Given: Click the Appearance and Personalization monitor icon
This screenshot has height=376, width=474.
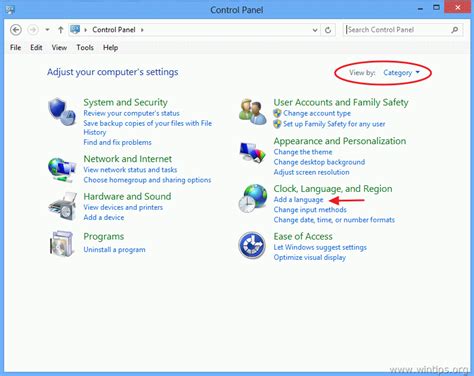Looking at the screenshot, I should [253, 152].
